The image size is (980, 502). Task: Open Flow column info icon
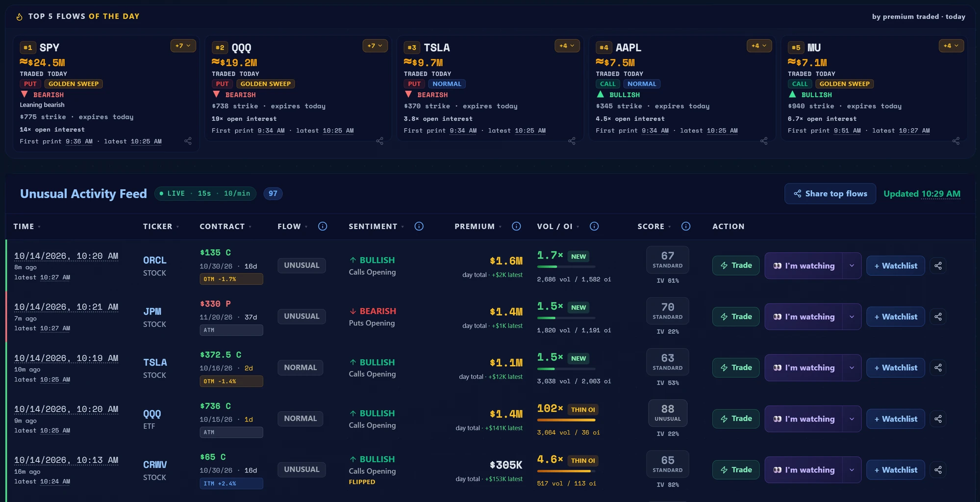pyautogui.click(x=323, y=226)
